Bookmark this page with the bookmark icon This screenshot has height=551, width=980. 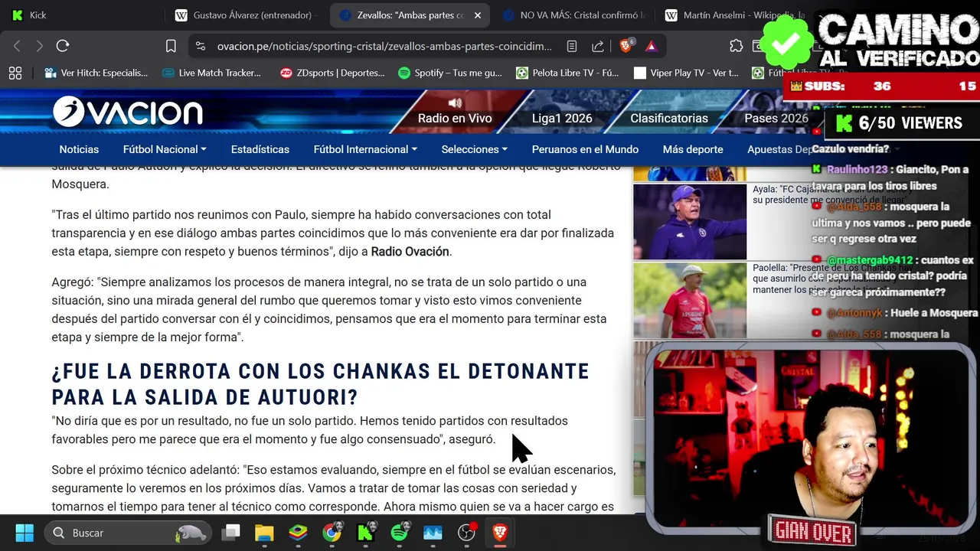[x=171, y=46]
